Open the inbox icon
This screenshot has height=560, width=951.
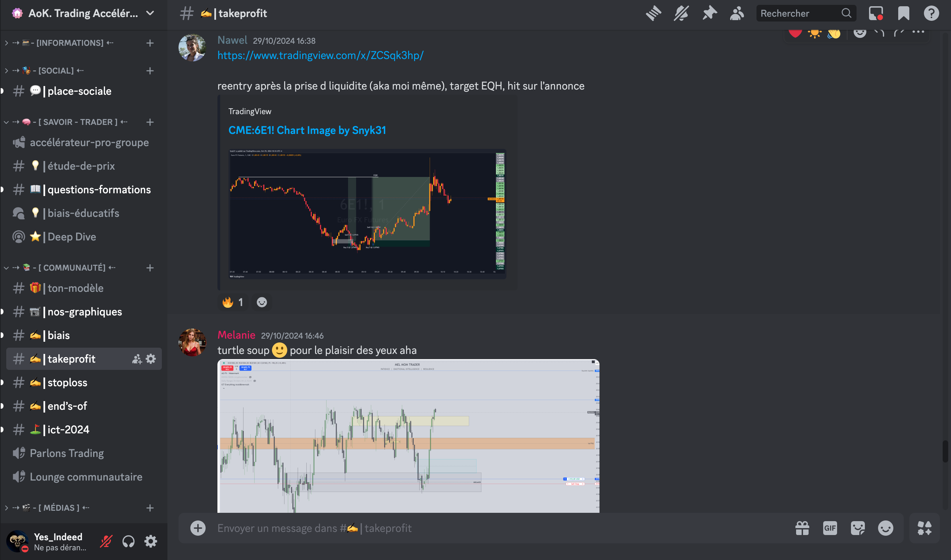coord(876,13)
